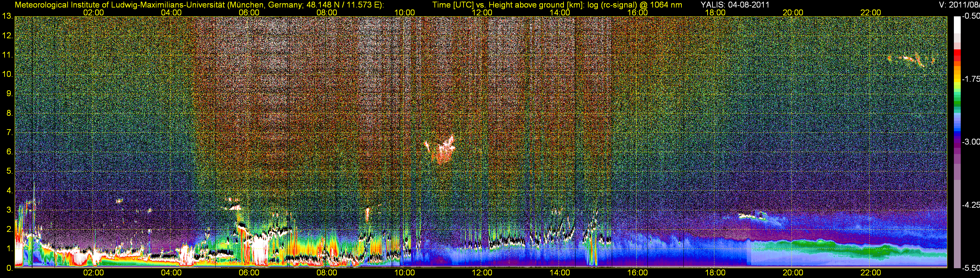980x278 pixels.
Task: Click the 08:00 label on the upper time axis
Action: (327, 12)
